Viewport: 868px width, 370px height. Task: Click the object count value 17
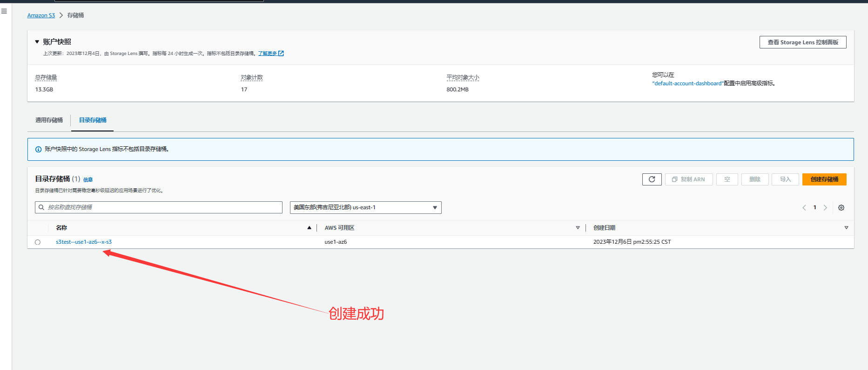(244, 89)
